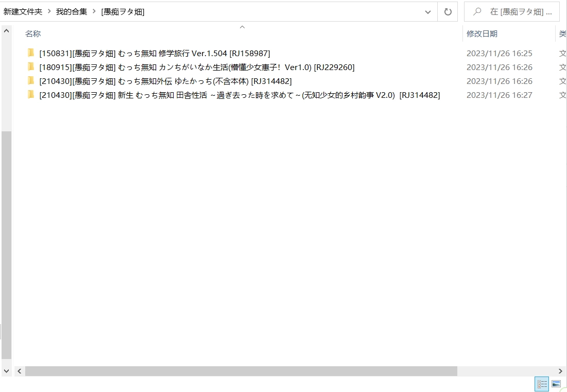567x392 pixels.
Task: Expand chevron after 新建文件夹 breadcrumb
Action: click(49, 11)
